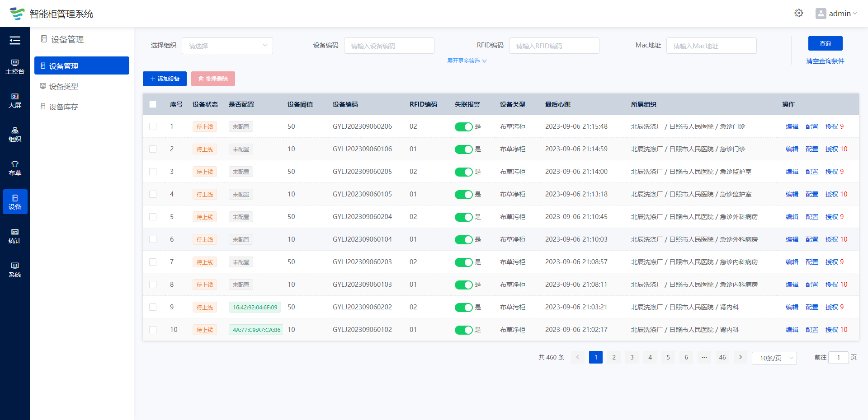Open the 组织 sidebar icon

click(x=15, y=134)
